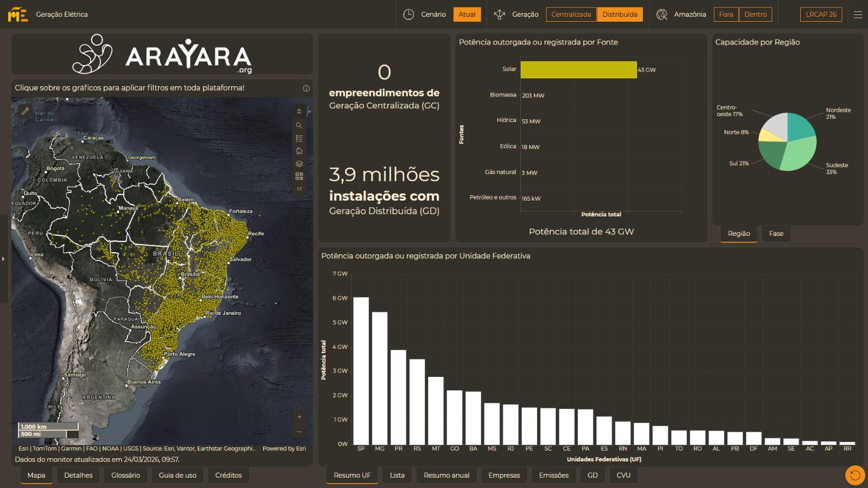Toggle Amazônia Fora filter

(726, 15)
